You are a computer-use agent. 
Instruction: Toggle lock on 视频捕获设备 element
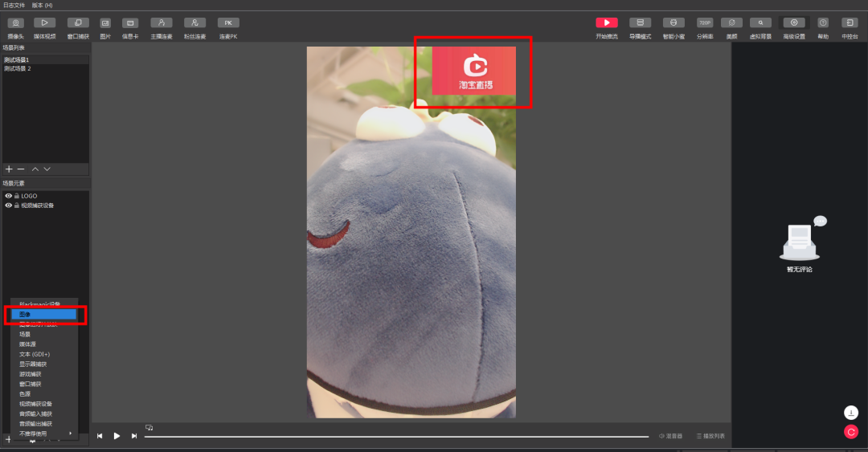click(x=17, y=206)
